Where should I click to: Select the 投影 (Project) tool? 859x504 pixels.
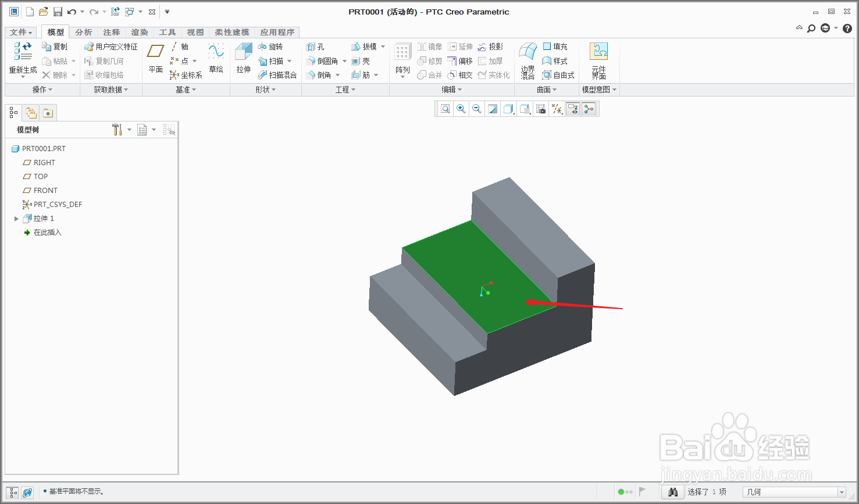tap(490, 47)
